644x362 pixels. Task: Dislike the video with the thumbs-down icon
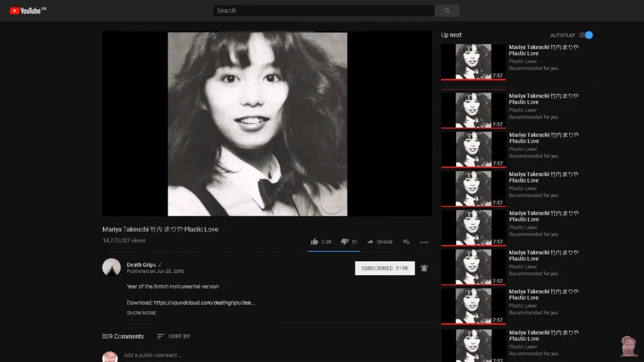coord(344,242)
